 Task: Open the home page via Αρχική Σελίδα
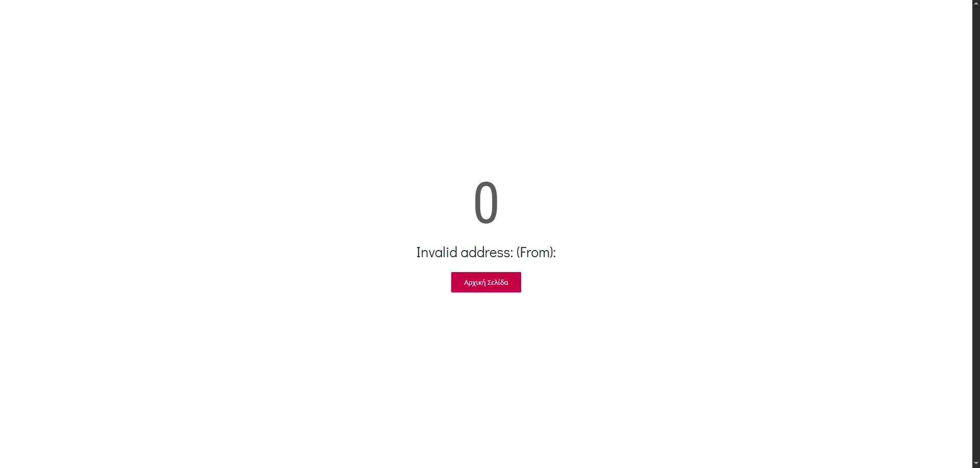tap(486, 282)
